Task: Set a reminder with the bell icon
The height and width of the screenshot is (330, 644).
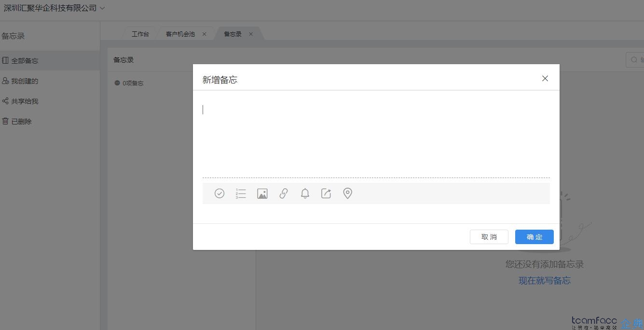Action: pyautogui.click(x=305, y=193)
